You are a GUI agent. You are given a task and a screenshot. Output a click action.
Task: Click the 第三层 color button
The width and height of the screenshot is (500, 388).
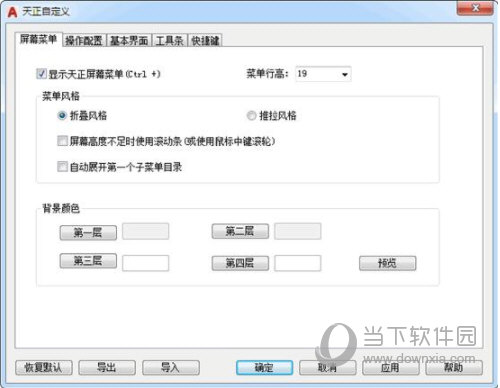click(x=88, y=261)
